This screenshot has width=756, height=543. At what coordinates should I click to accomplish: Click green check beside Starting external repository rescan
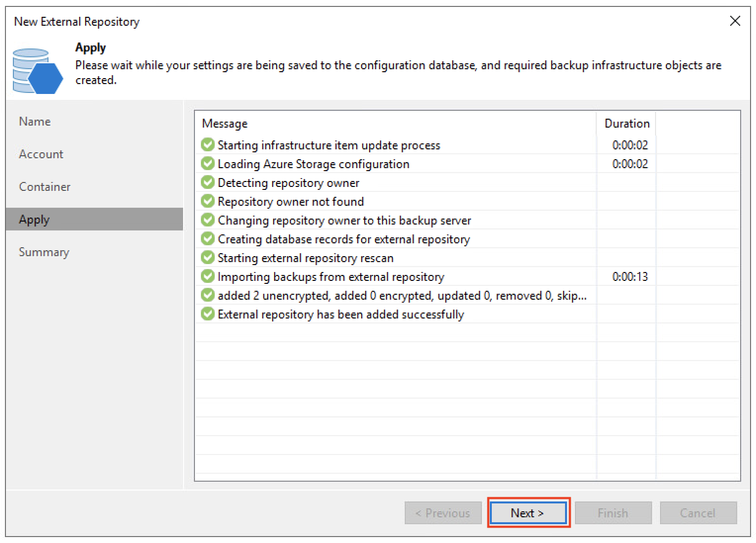pos(208,258)
